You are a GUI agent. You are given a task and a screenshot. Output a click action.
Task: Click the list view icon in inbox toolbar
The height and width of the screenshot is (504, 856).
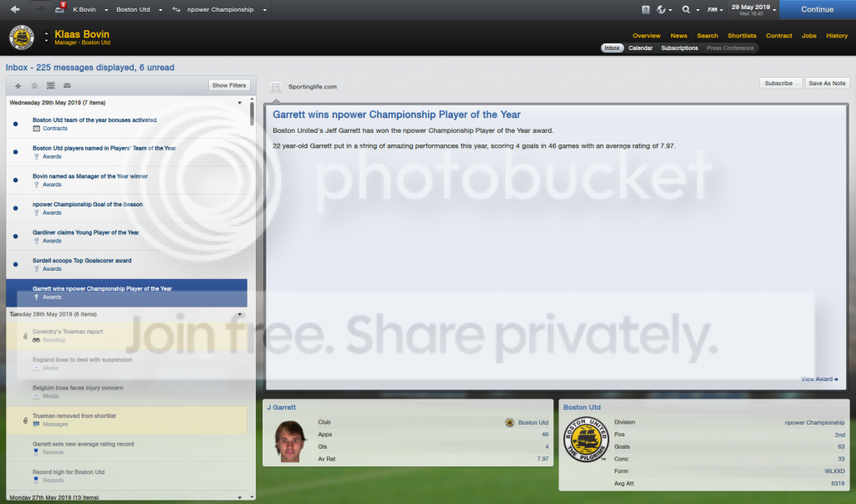coord(51,86)
